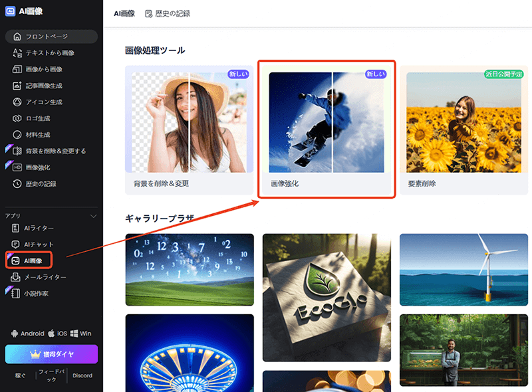The height and width of the screenshot is (392, 532).
Task: Click the 新しい badge on snowboarder card
Action: click(376, 74)
